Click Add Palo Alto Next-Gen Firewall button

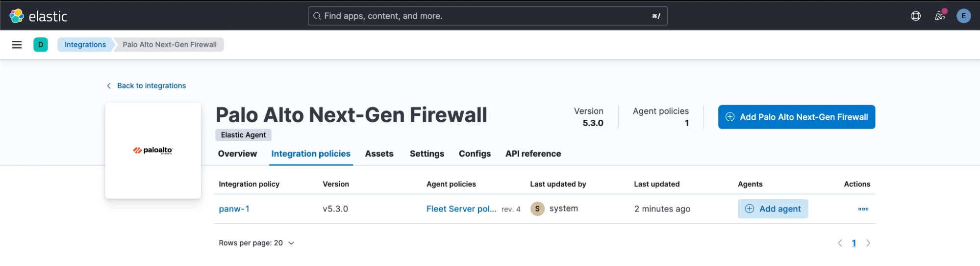(x=796, y=117)
